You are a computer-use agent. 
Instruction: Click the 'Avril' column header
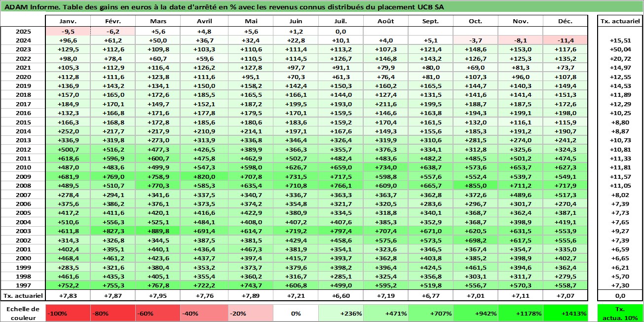(203, 21)
